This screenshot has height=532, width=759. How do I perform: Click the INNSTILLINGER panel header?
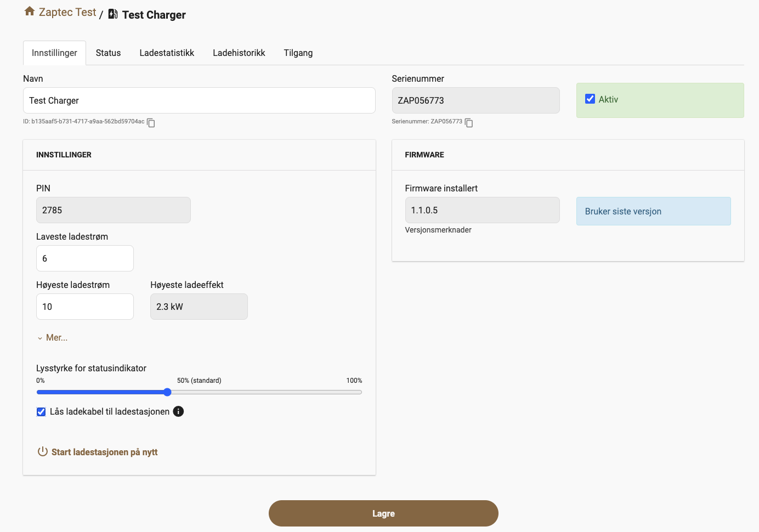click(199, 155)
